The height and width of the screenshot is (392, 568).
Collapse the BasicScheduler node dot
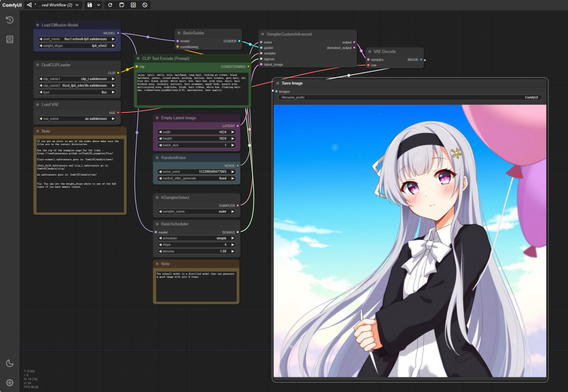pyautogui.click(x=157, y=224)
